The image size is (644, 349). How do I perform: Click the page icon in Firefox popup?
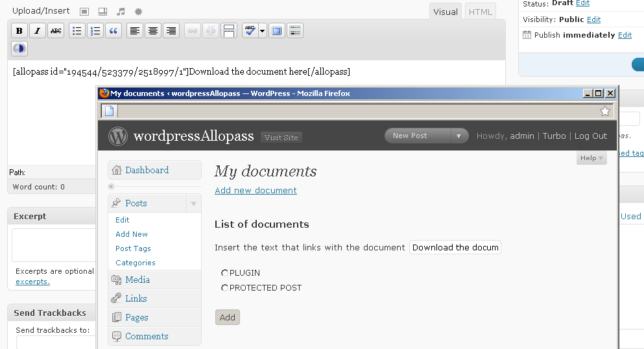tap(109, 111)
